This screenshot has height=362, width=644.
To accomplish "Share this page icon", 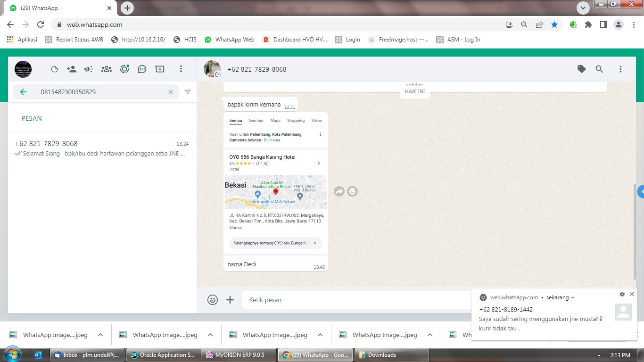I will (x=539, y=25).
